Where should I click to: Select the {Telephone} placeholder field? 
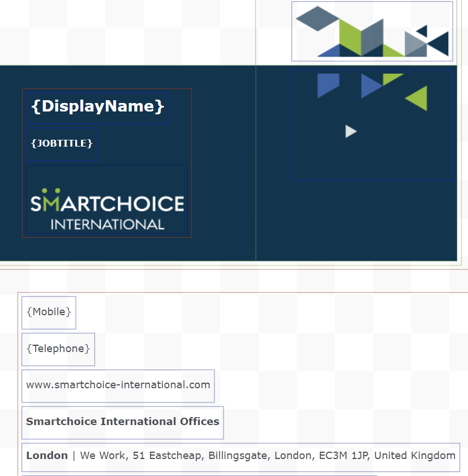58,349
